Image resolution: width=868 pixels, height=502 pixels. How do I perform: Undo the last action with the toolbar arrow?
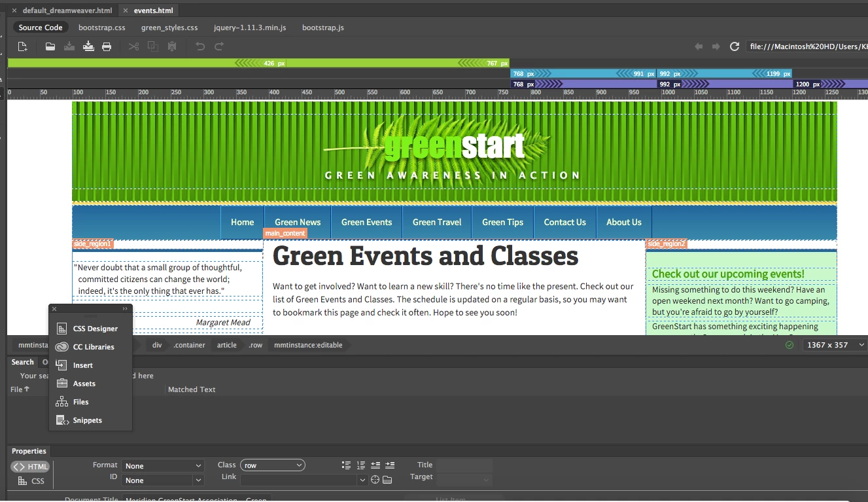[200, 46]
